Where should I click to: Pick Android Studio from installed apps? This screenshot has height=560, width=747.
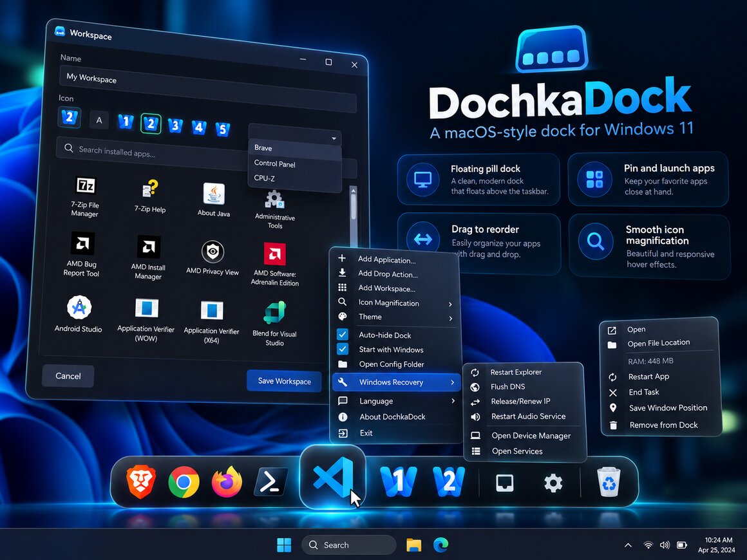click(x=79, y=314)
